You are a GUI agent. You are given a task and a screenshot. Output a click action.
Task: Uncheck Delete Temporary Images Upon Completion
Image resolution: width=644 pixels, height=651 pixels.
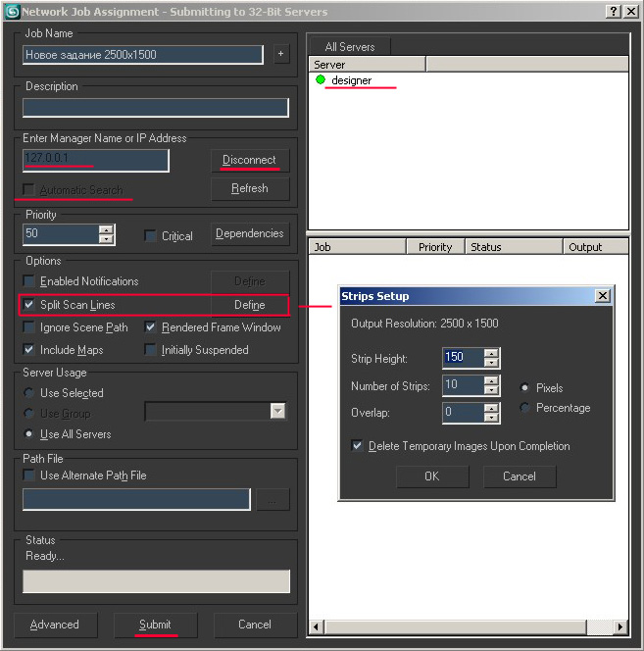358,446
